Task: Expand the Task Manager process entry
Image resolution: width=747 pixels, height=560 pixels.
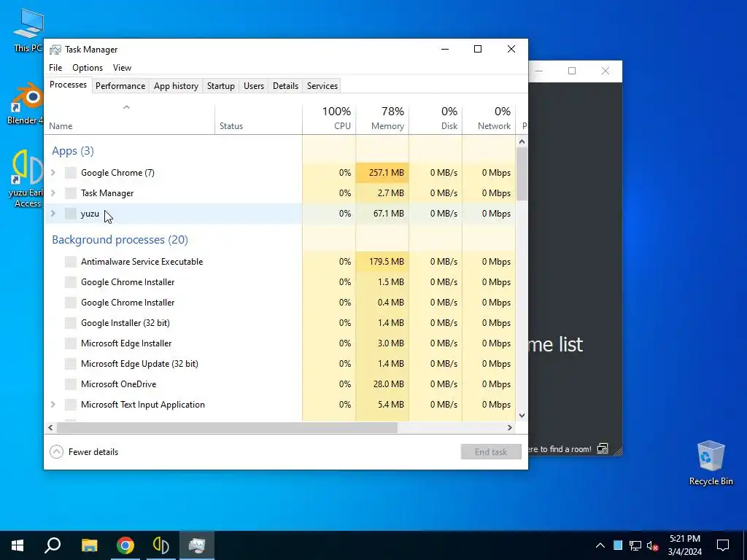Action: coord(53,193)
